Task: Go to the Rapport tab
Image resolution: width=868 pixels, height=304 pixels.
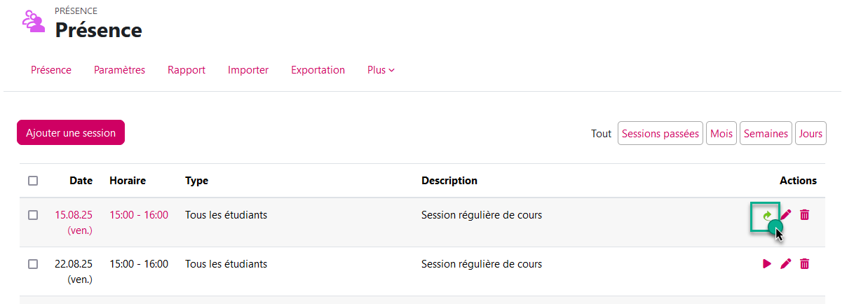Action: tap(187, 70)
